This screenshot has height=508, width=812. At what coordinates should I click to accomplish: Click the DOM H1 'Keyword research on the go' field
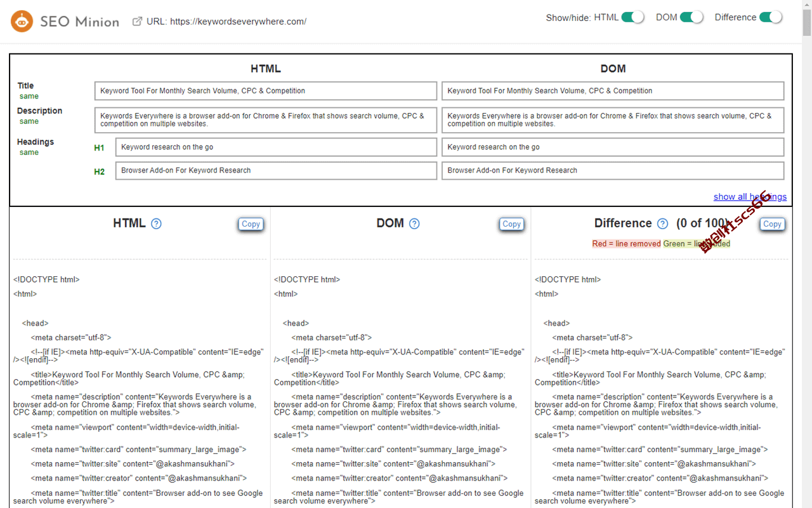613,147
